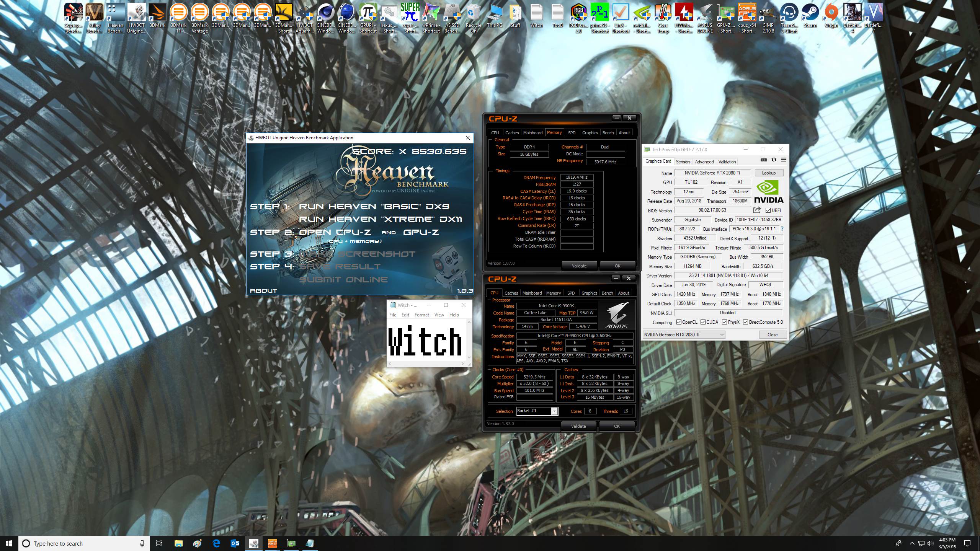This screenshot has width=980, height=551.
Task: Toggle the DirectCompute 5.0 checkbox
Action: pyautogui.click(x=745, y=322)
